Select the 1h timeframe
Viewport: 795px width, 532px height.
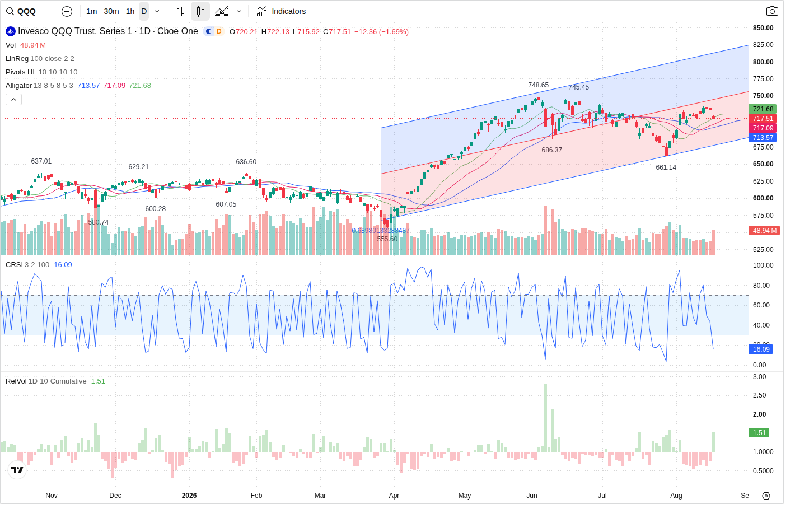[130, 11]
